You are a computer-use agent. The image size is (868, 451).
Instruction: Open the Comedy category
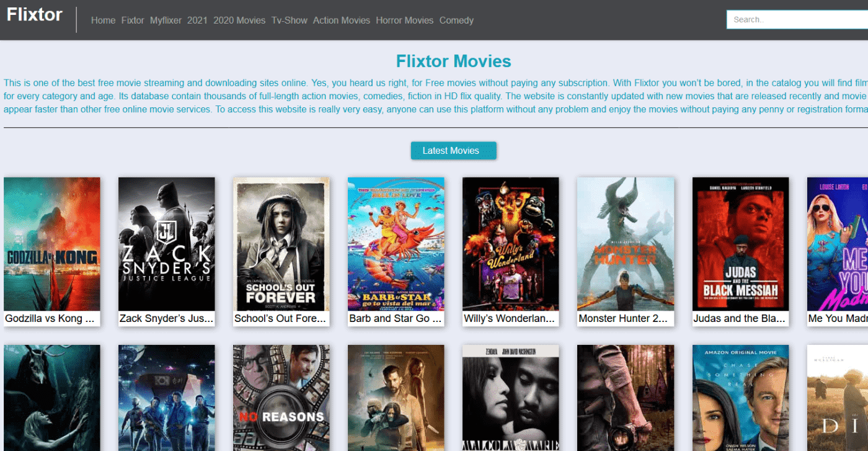(x=456, y=20)
